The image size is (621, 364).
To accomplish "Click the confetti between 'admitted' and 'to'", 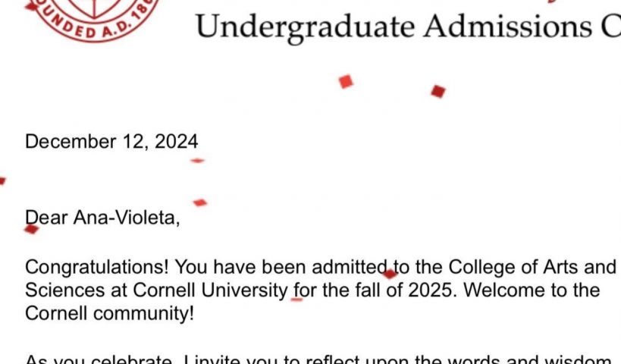I will coord(390,274).
